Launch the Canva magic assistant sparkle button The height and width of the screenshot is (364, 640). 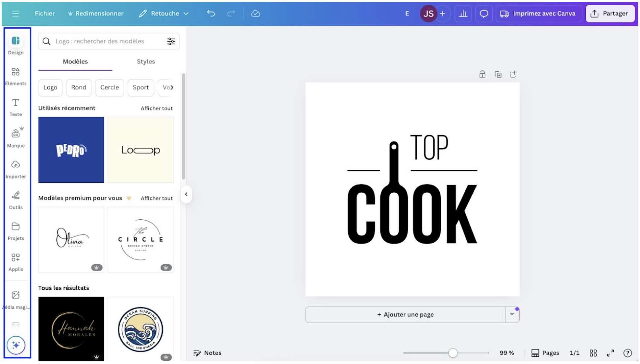16,345
